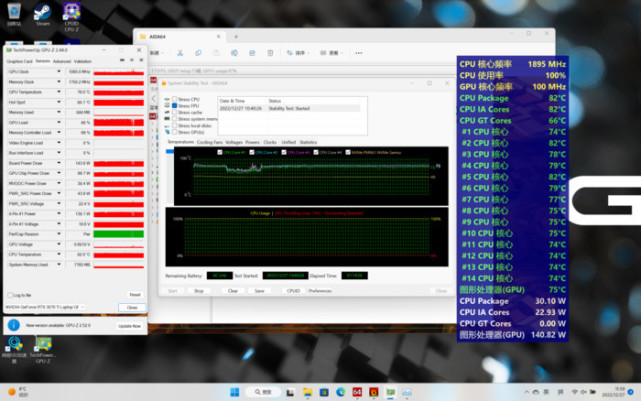Switch to the Cooling Fans tab
The image size is (641, 401).
point(211,142)
